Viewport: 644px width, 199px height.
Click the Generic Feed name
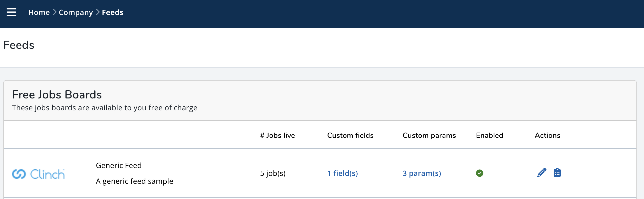pyautogui.click(x=119, y=165)
